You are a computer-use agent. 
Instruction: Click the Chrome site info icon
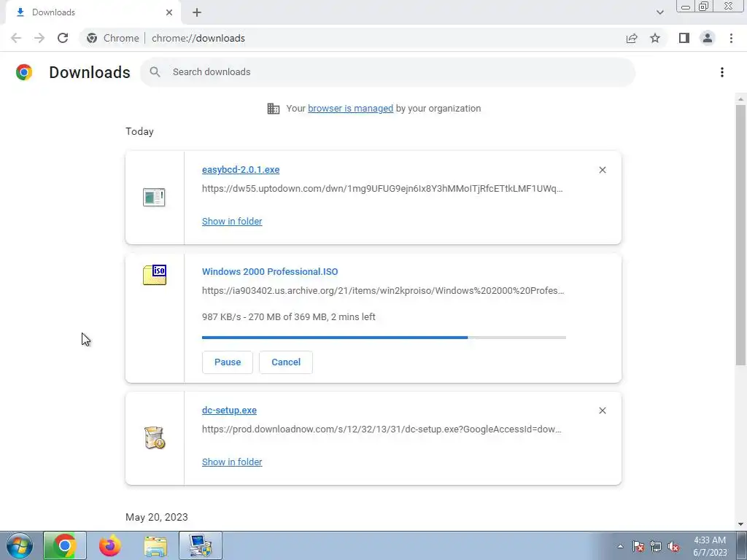pyautogui.click(x=92, y=38)
